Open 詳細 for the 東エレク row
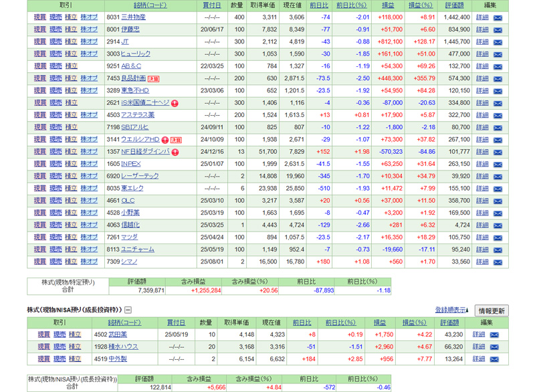Image resolution: width=535 pixels, height=392 pixels. (481, 189)
